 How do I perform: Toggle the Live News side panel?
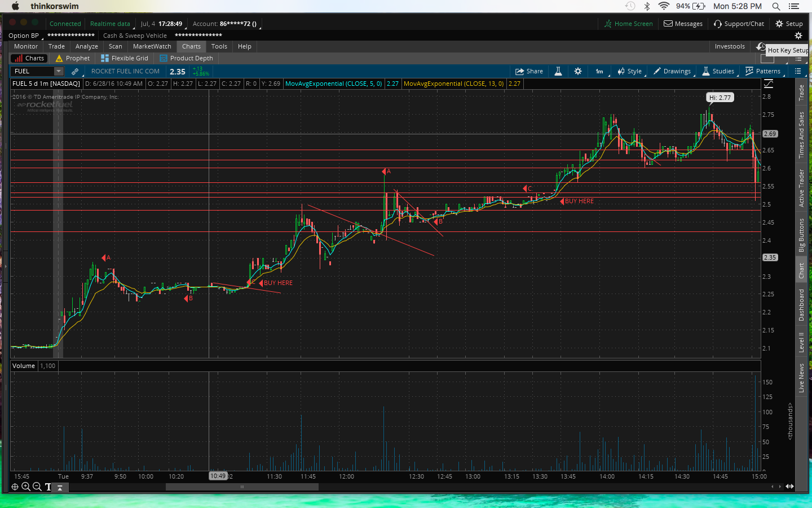tap(801, 378)
